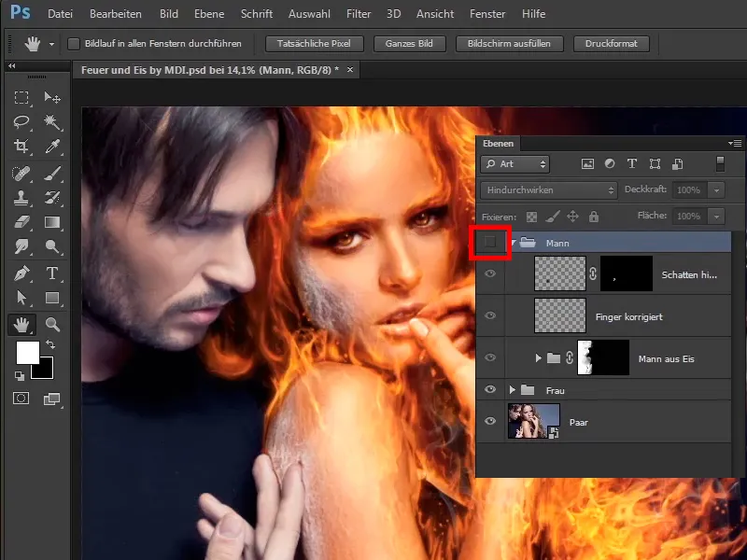Filter layers by smart objects icon
The image size is (747, 560).
click(x=678, y=164)
